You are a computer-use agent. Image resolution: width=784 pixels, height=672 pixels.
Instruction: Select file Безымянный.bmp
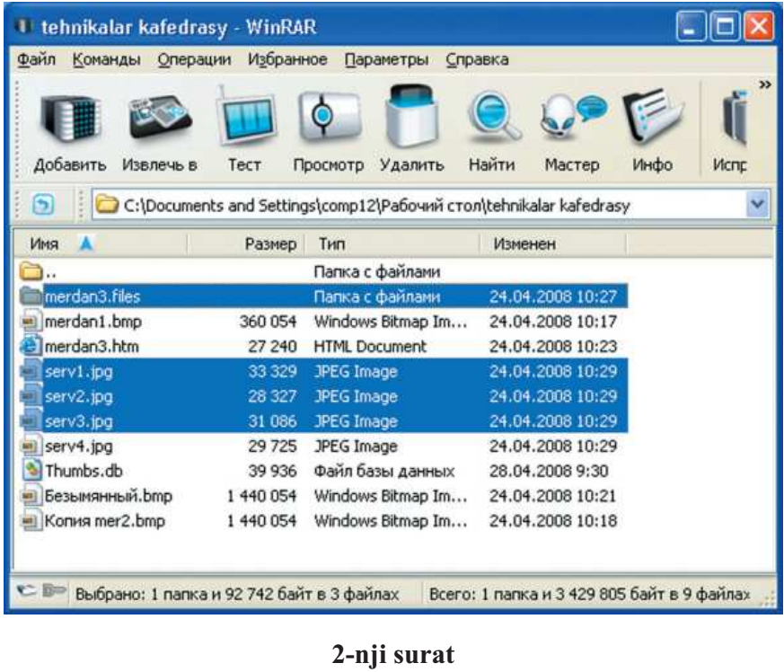point(322,496)
